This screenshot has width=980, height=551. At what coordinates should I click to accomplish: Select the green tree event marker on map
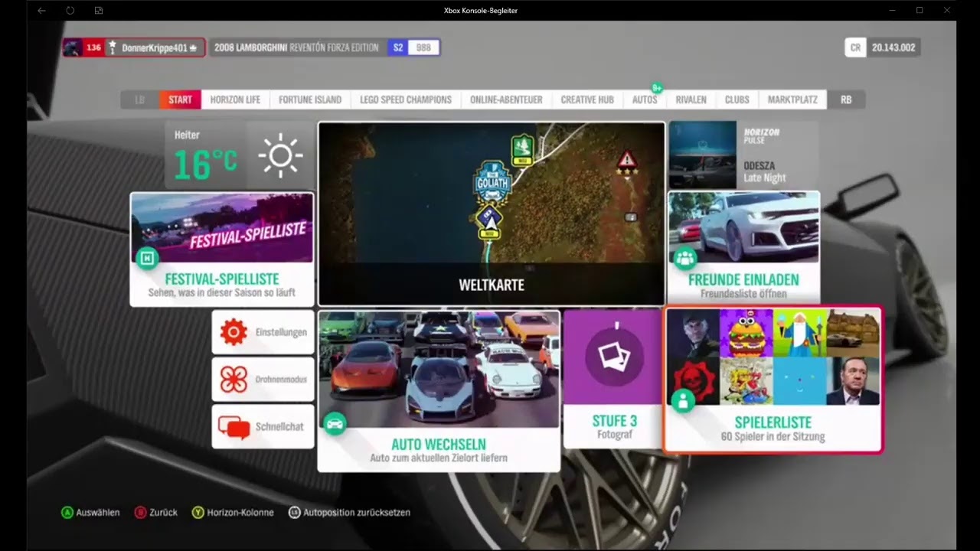pyautogui.click(x=522, y=149)
